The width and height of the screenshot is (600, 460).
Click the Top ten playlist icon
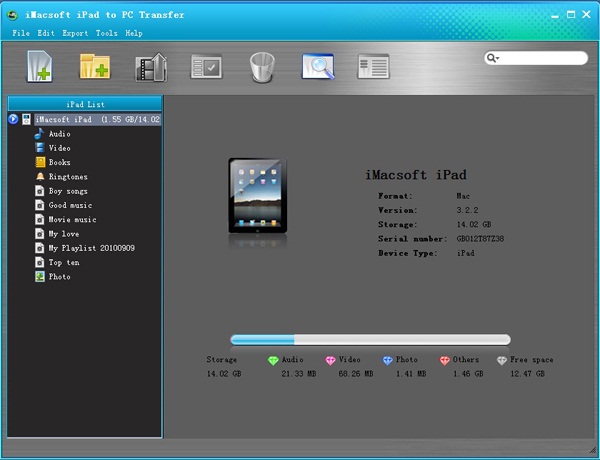(40, 262)
